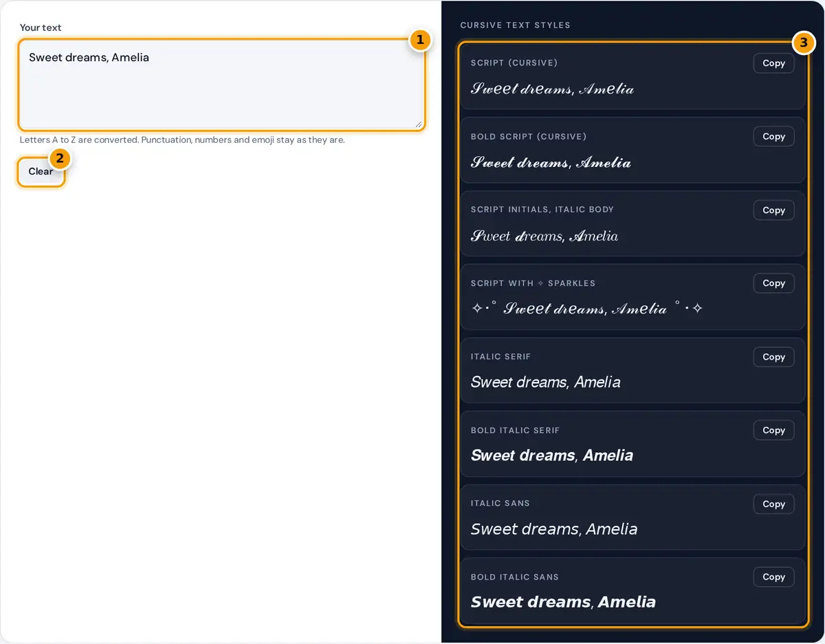The width and height of the screenshot is (825, 644).
Task: Copy the Bold Italic Sans style
Action: [x=773, y=577]
